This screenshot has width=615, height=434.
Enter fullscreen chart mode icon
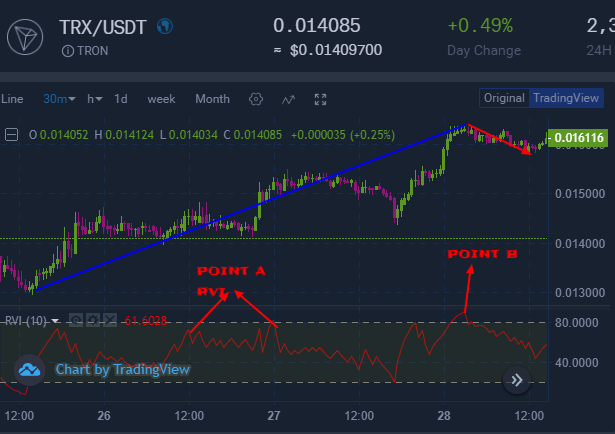(x=320, y=100)
